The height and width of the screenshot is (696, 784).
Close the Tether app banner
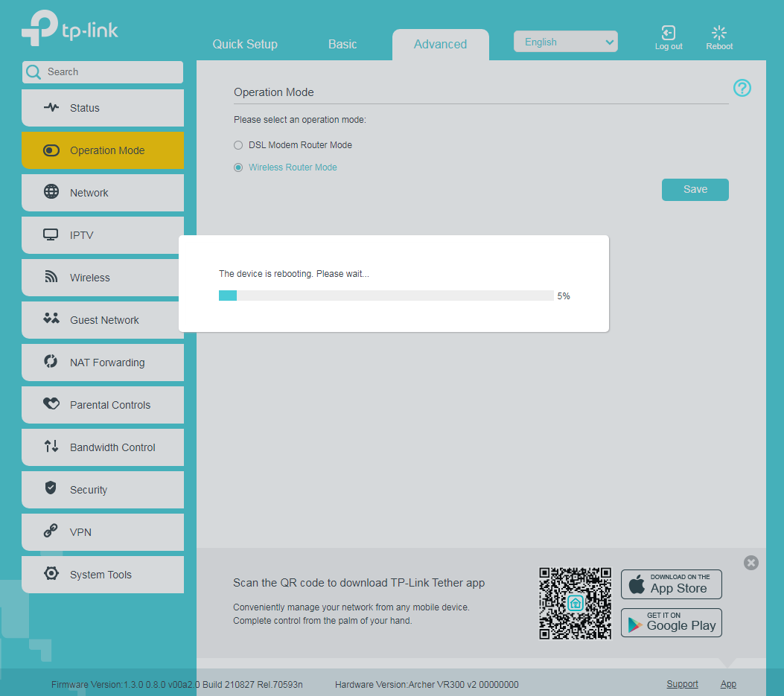(x=751, y=563)
